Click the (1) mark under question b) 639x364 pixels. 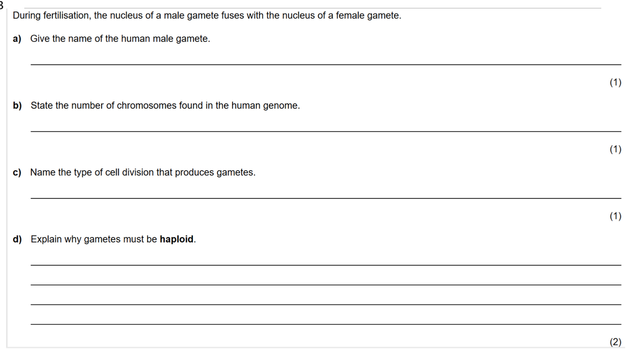coord(616,149)
